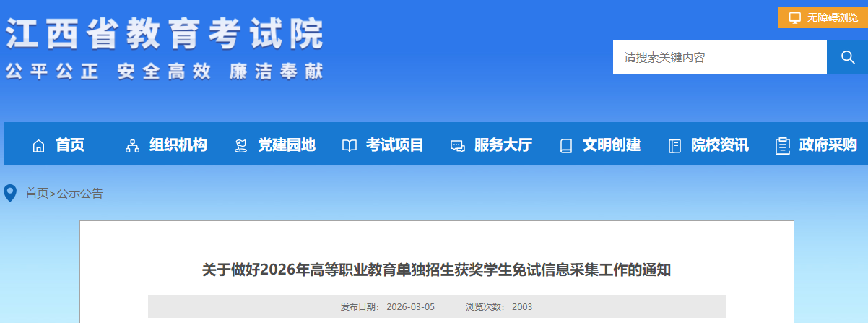This screenshot has height=323, width=868.
Task: Click the magnifier search icon button
Action: [x=847, y=57]
